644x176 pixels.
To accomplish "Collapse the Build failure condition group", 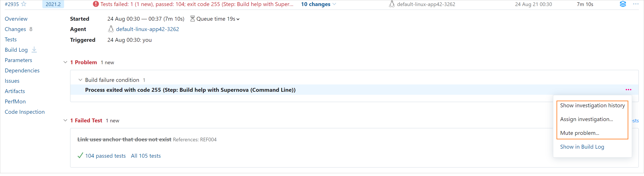I will point(80,80).
